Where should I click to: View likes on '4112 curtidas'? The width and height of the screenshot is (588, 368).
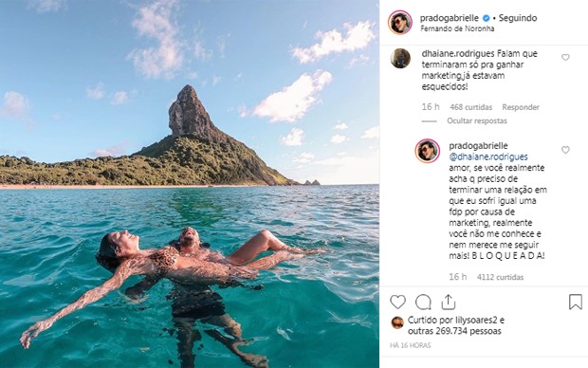click(500, 277)
